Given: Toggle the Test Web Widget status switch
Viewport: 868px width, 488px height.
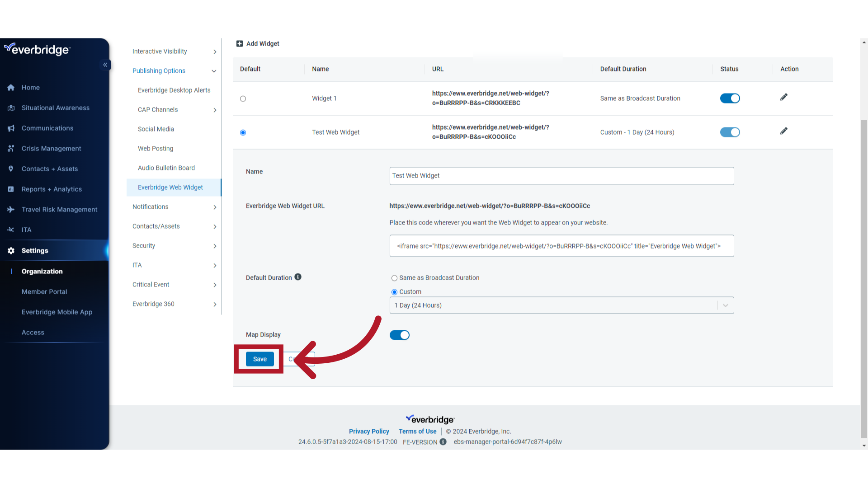Looking at the screenshot, I should (730, 131).
